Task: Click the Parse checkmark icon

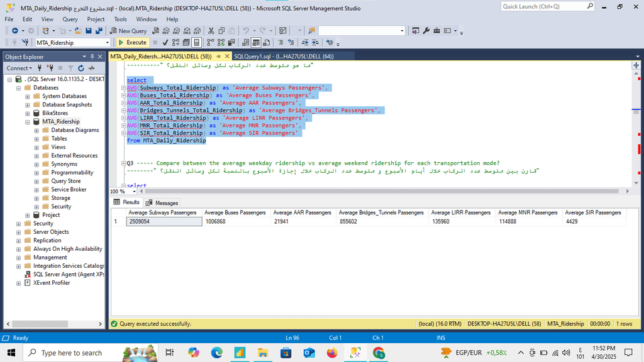Action: pos(165,42)
